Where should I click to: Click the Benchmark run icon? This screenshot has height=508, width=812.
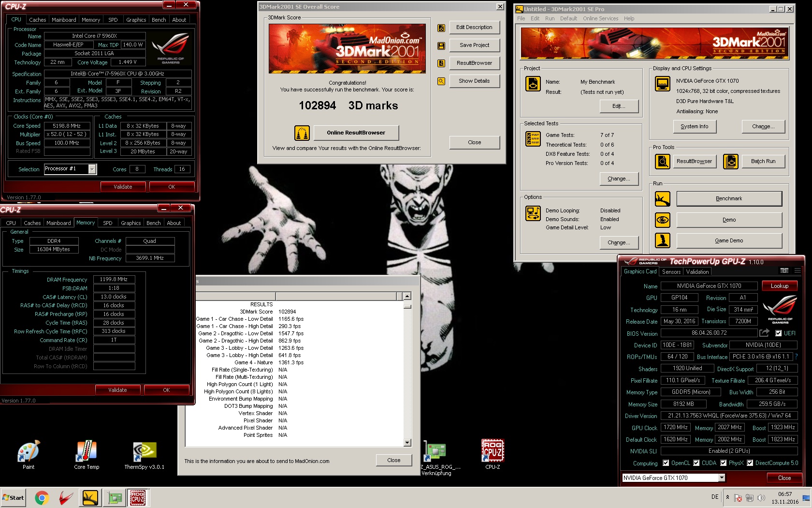coord(663,199)
